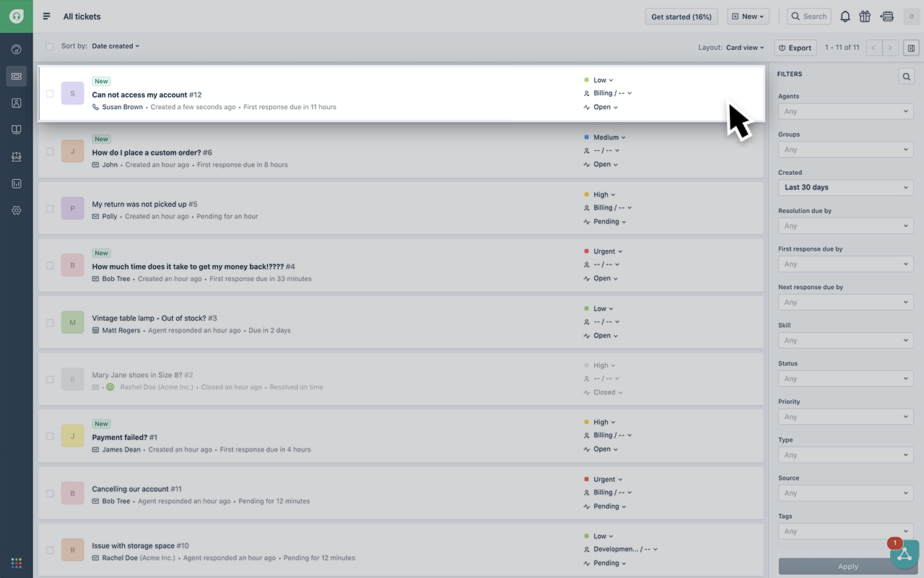The width and height of the screenshot is (924, 578).
Task: Click the filter search magnifier icon
Action: (x=906, y=76)
